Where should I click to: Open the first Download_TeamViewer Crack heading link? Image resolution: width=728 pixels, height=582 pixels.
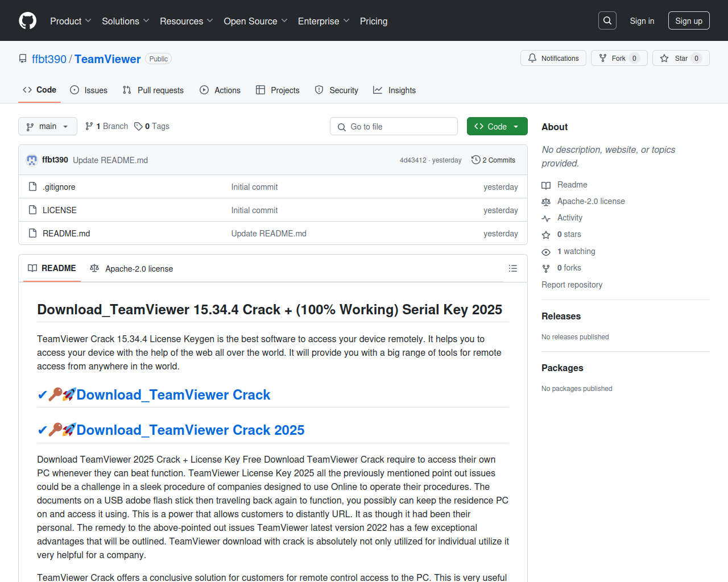click(173, 394)
